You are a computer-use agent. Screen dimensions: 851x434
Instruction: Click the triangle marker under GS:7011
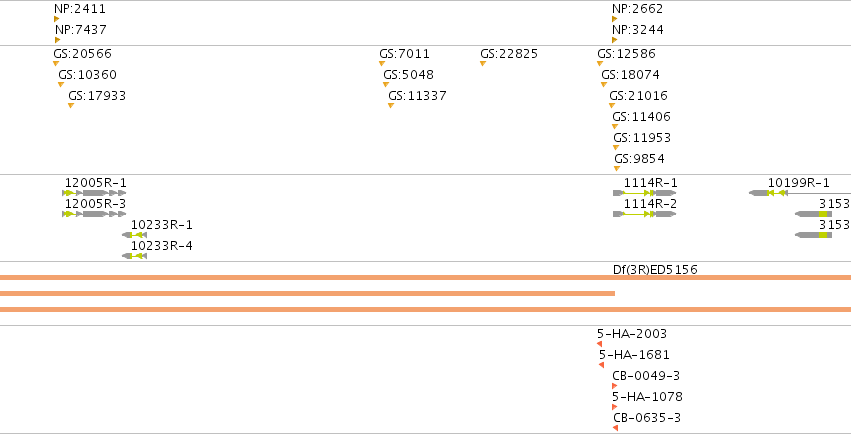[382, 63]
